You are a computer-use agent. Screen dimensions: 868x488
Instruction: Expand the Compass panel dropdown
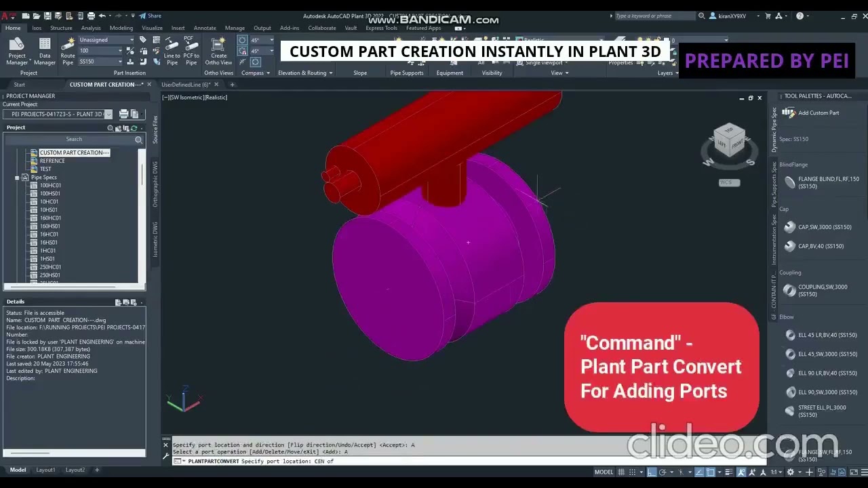tap(255, 73)
